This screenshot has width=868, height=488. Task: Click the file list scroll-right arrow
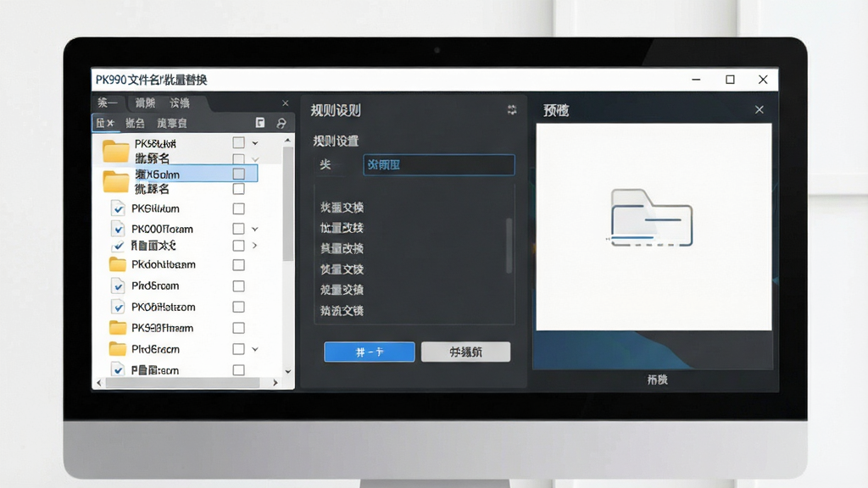[275, 382]
